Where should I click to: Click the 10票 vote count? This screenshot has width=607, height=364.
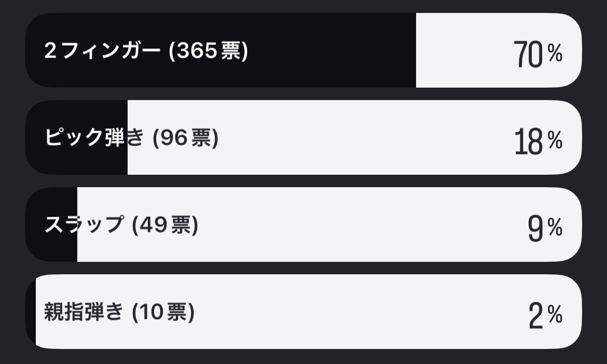coord(163,312)
